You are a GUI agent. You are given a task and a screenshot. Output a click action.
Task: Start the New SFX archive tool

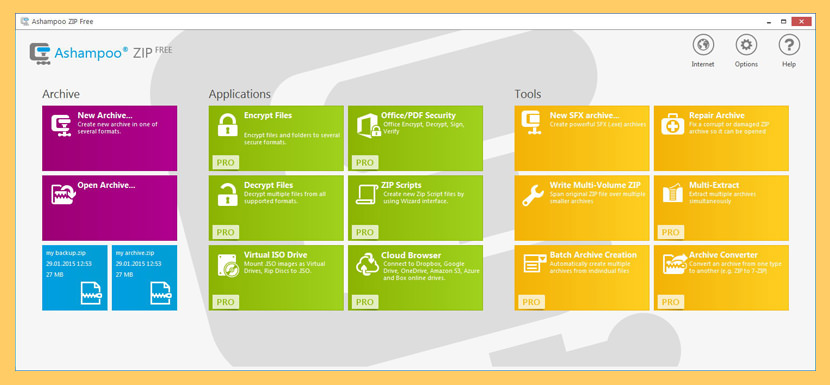582,138
